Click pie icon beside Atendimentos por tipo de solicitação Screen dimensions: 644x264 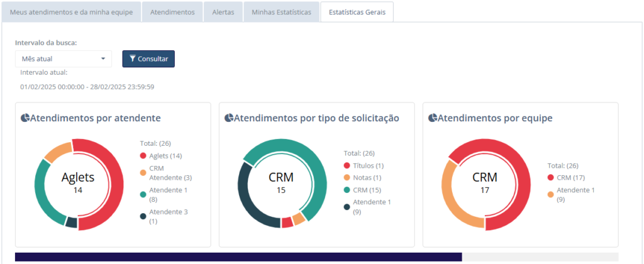pyautogui.click(x=229, y=118)
